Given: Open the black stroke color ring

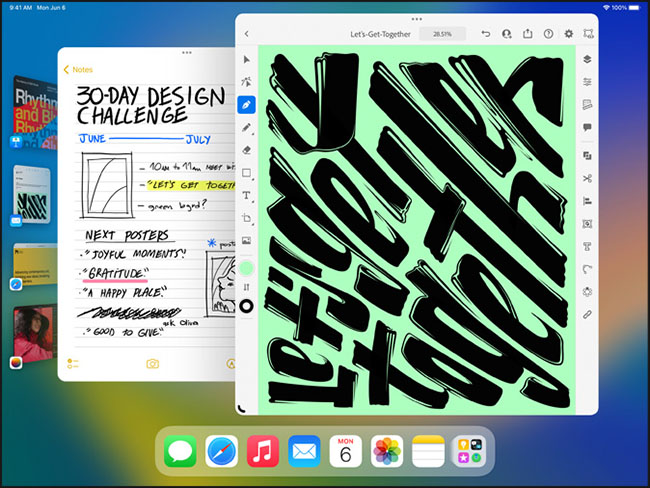Looking at the screenshot, I should tap(246, 306).
